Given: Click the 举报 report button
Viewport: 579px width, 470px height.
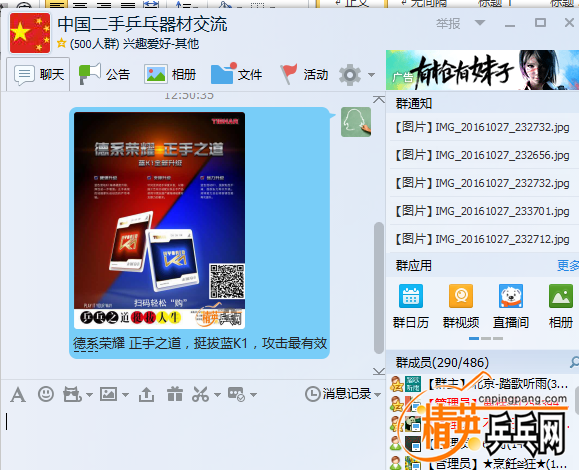Looking at the screenshot, I should tap(448, 24).
